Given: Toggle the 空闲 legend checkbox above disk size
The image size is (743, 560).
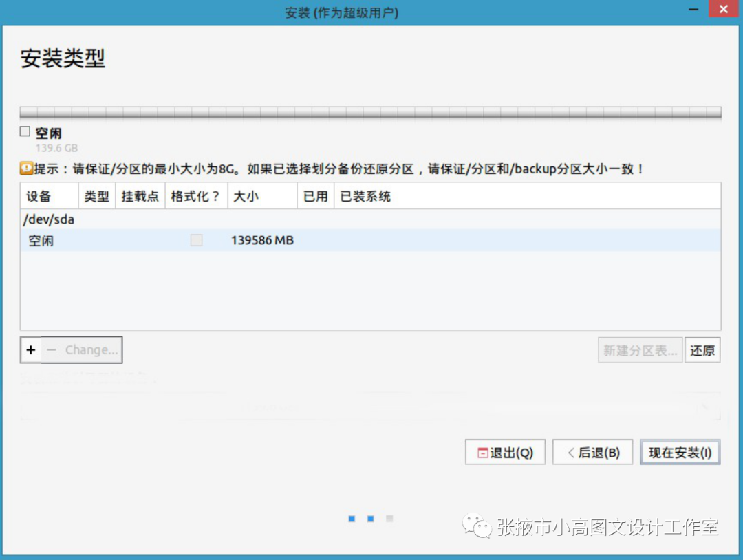Looking at the screenshot, I should pos(25,131).
